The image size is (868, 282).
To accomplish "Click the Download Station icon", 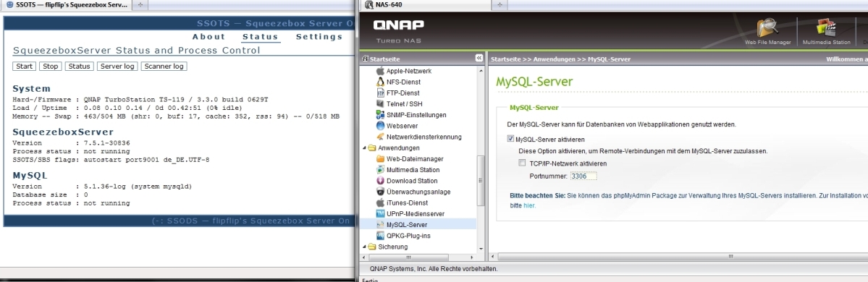I will click(380, 181).
